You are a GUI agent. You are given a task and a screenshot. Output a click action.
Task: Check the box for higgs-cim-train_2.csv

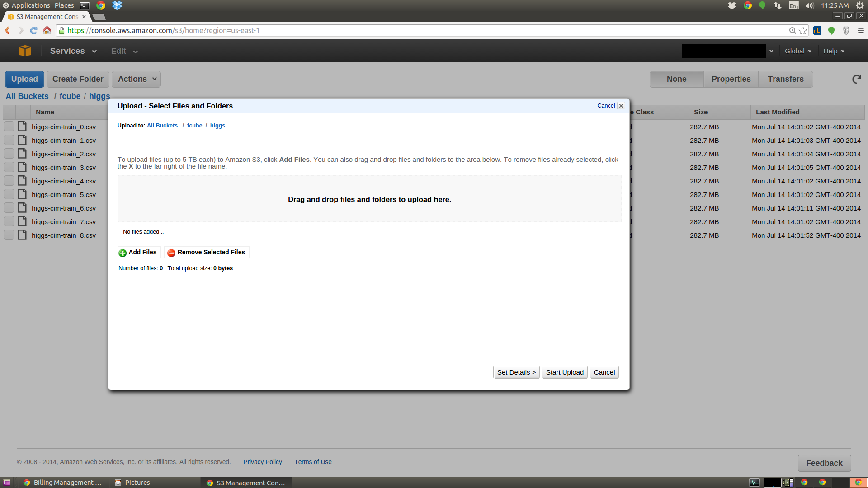click(9, 154)
